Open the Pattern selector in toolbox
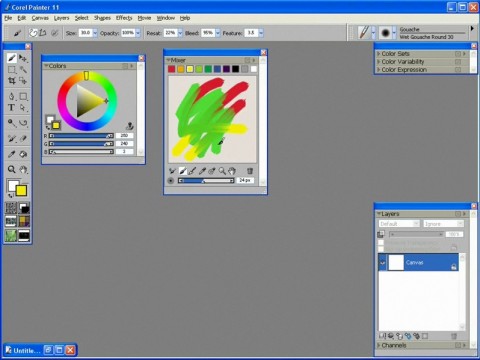The width and height of the screenshot is (480, 360). (x=11, y=221)
